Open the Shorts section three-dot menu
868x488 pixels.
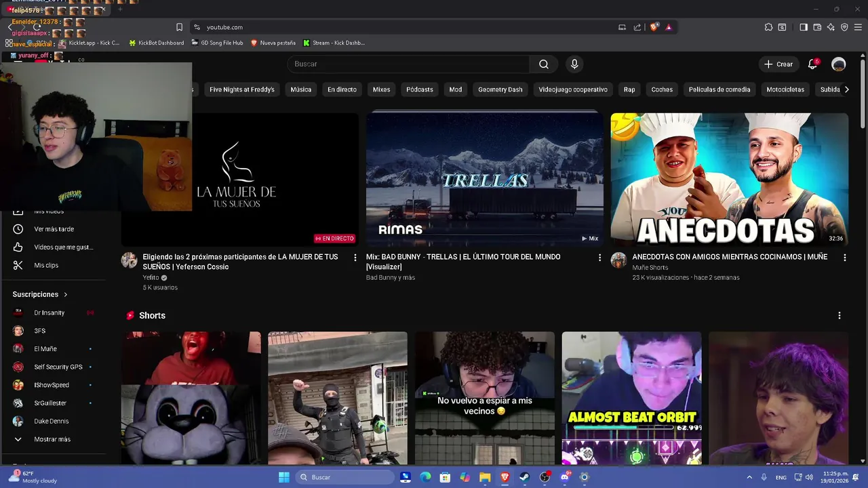pos(840,316)
